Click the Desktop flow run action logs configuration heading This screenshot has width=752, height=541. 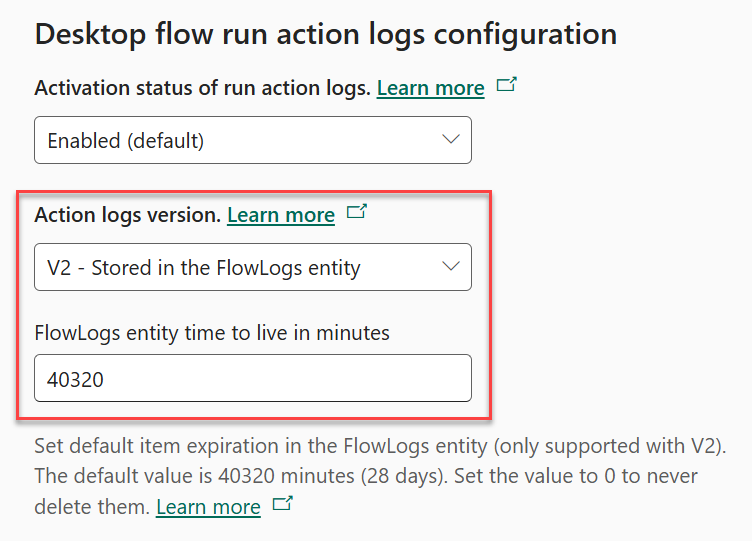point(325,35)
